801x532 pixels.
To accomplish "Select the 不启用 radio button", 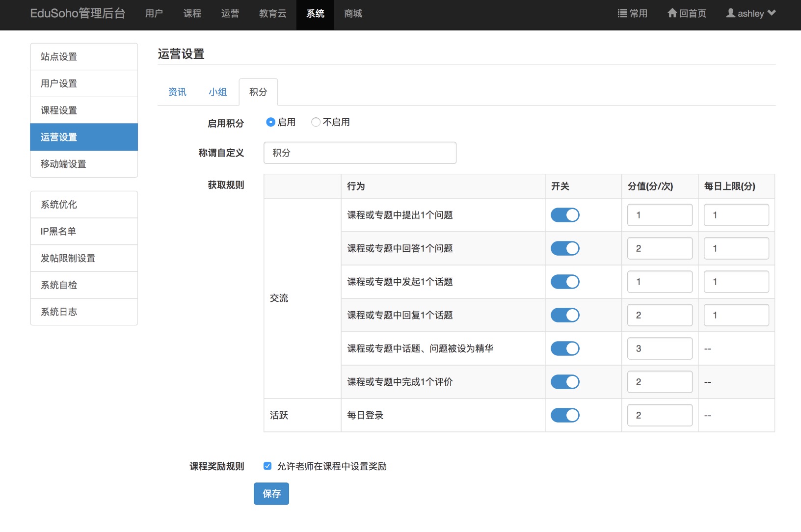I will coord(316,122).
